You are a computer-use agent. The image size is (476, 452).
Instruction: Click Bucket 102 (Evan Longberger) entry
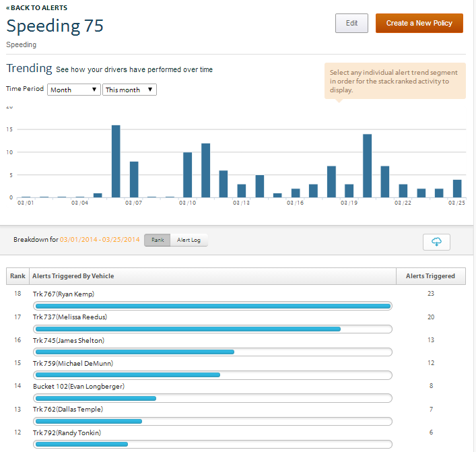[x=79, y=386]
